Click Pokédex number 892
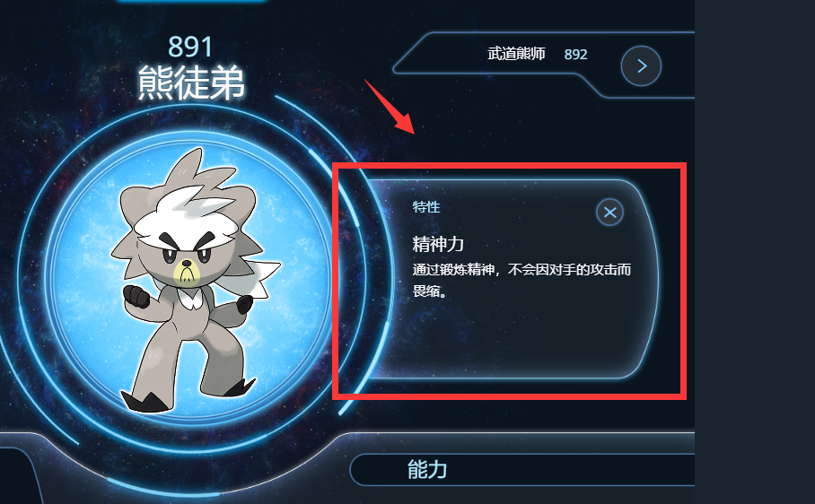Viewport: 815px width, 504px height. (x=575, y=55)
